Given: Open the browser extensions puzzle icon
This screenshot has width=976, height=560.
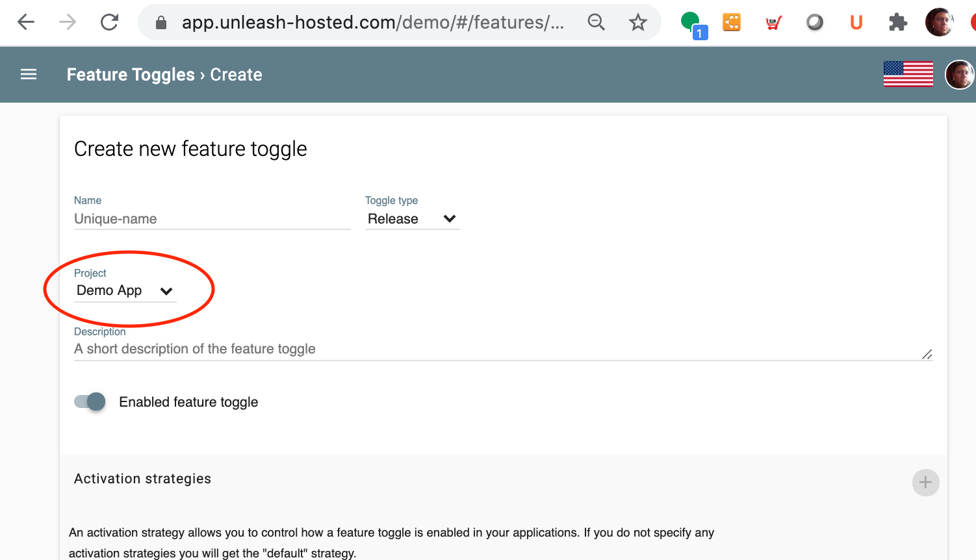Looking at the screenshot, I should [x=897, y=23].
